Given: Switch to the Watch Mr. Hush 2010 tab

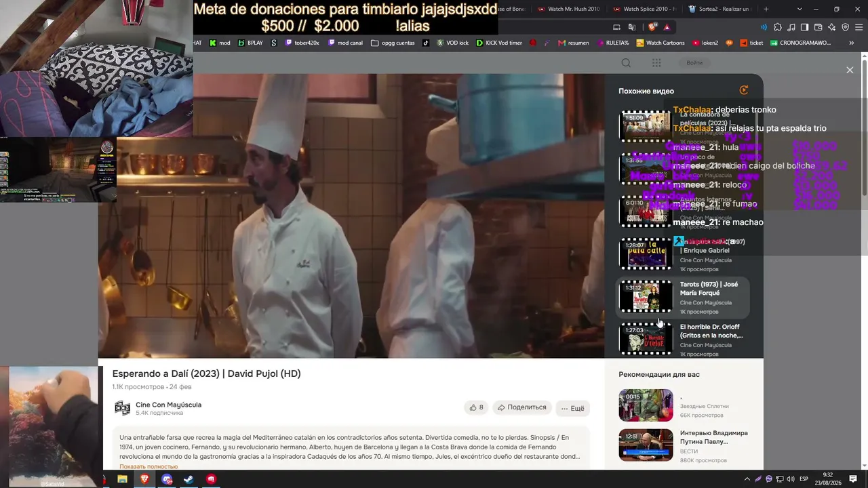Looking at the screenshot, I should pos(568,9).
